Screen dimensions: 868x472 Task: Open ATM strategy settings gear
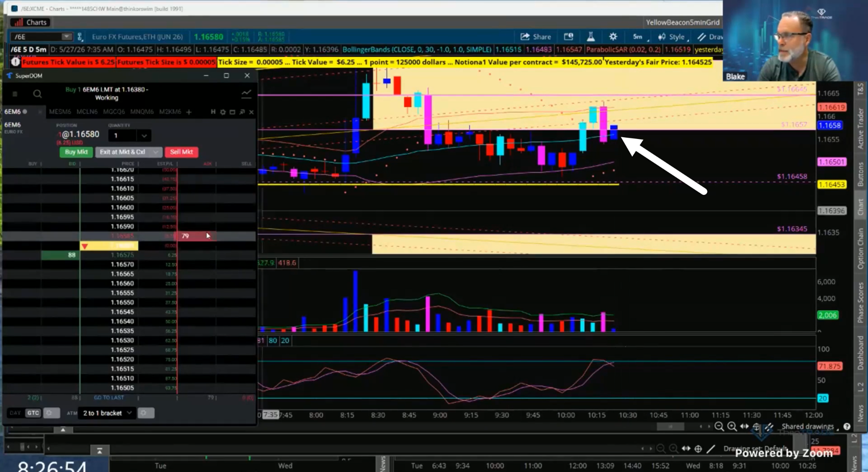(x=145, y=413)
